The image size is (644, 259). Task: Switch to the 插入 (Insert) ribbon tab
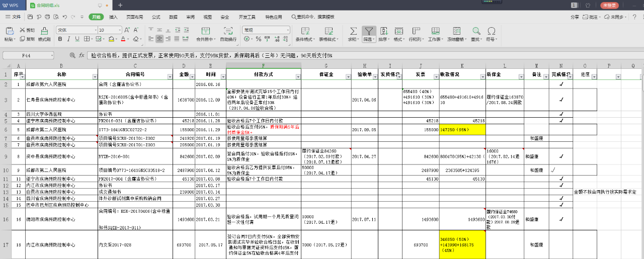(113, 17)
